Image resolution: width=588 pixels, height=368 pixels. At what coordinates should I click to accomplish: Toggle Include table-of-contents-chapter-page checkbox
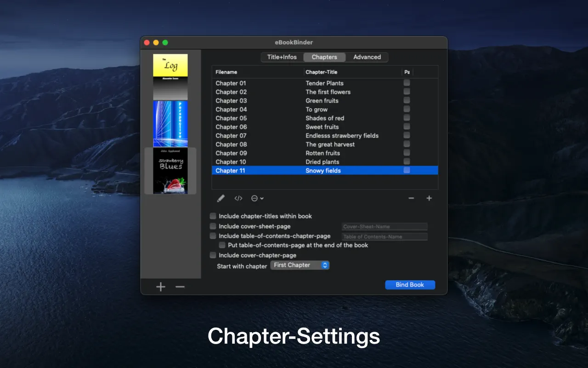tap(213, 236)
